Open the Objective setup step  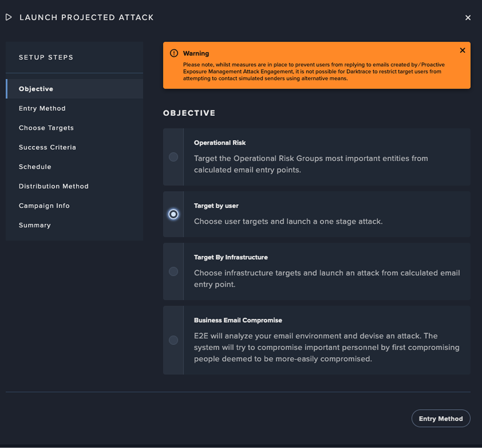36,89
